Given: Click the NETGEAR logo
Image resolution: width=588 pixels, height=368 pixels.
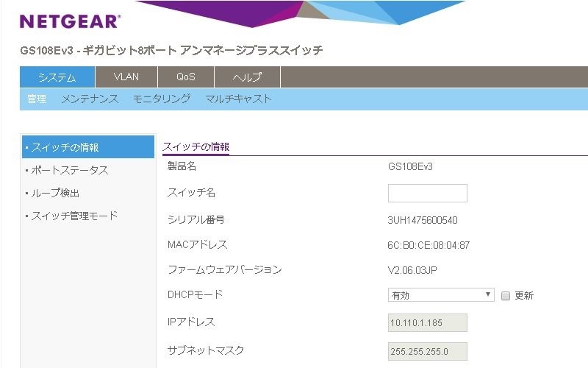Looking at the screenshot, I should pyautogui.click(x=70, y=21).
